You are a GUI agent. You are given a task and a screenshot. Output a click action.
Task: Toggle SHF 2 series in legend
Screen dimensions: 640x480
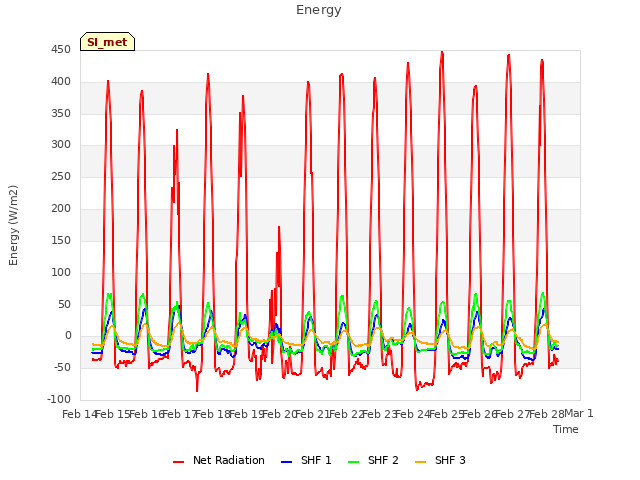pos(373,460)
